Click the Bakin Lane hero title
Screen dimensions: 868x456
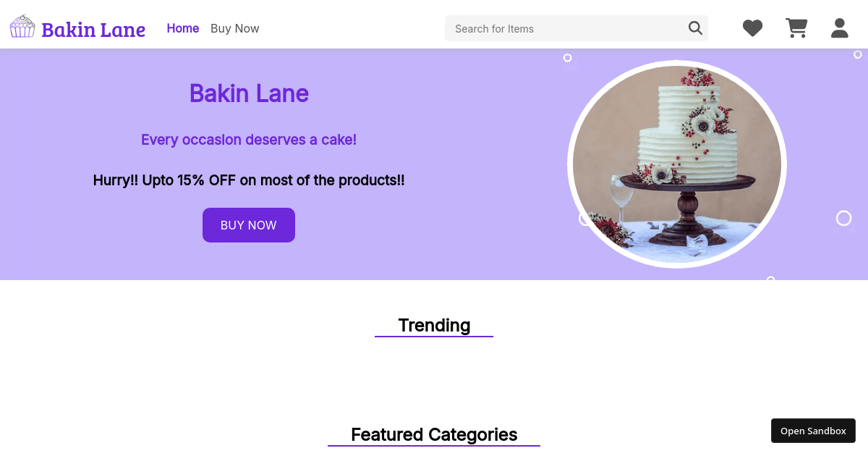pos(249,93)
